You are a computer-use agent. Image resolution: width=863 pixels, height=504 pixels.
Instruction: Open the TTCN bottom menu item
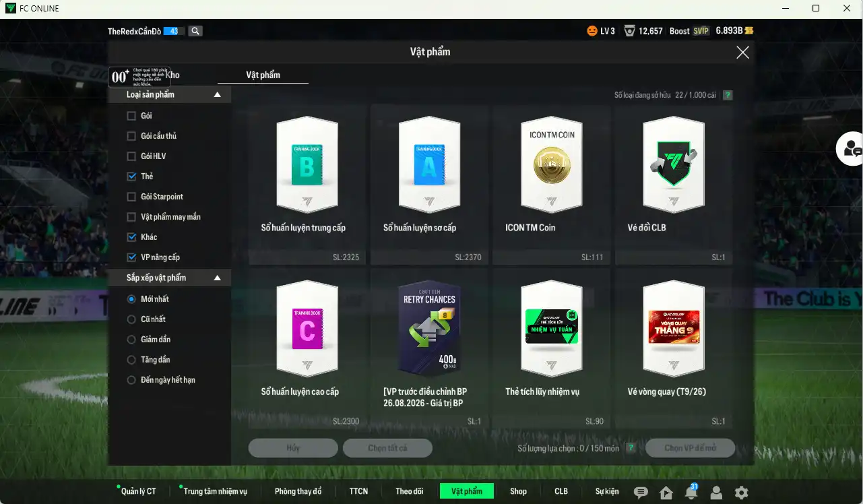click(358, 491)
